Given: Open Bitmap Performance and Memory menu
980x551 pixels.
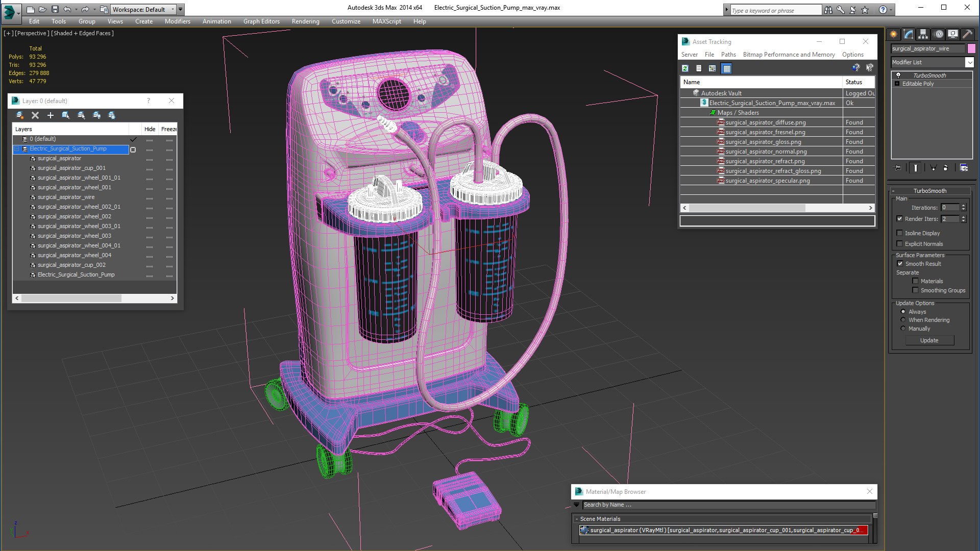Looking at the screenshot, I should click(789, 55).
